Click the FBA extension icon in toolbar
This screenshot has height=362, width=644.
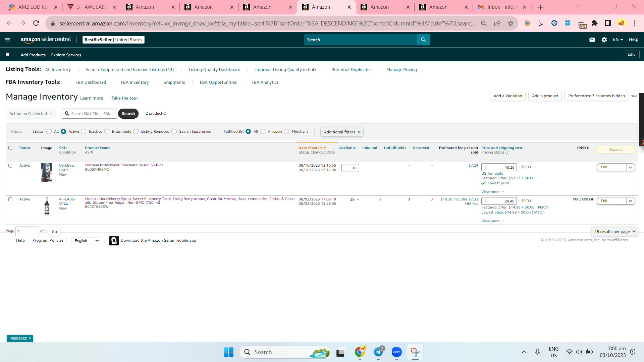(x=568, y=23)
